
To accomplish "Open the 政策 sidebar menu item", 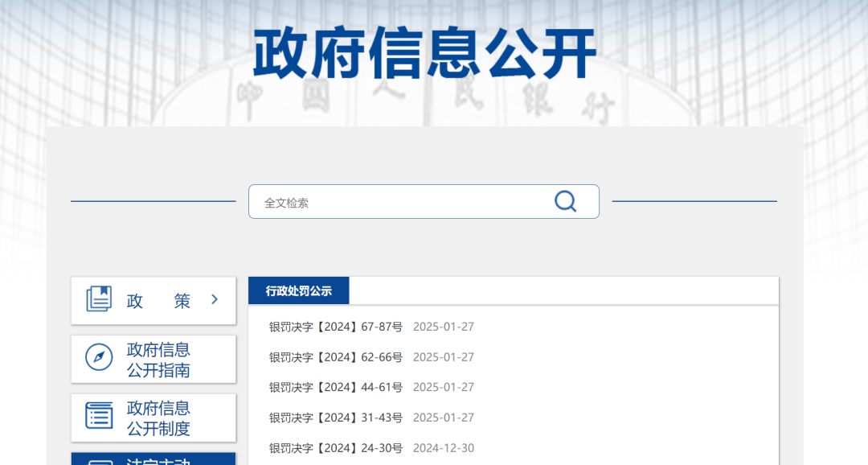I will [154, 300].
